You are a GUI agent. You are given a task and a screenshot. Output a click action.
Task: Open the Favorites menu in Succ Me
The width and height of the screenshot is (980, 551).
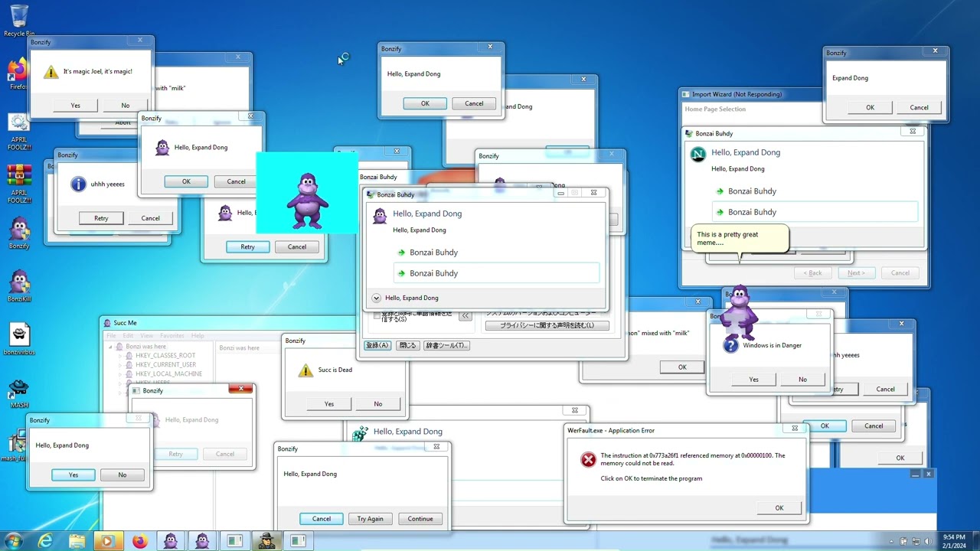172,336
